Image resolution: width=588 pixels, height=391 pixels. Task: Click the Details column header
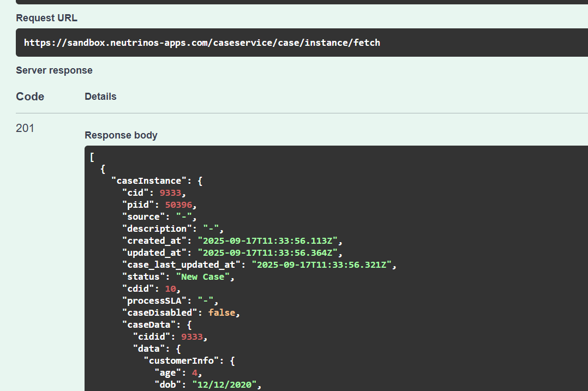(100, 97)
